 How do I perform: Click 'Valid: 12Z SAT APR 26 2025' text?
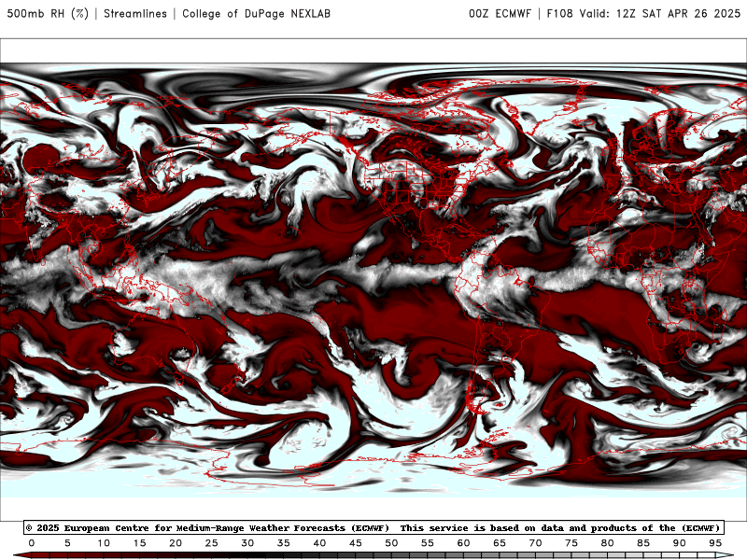[x=660, y=13]
